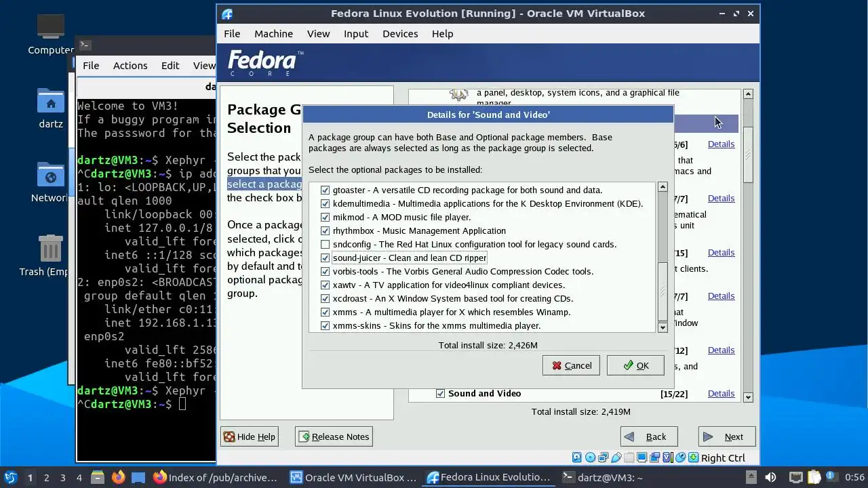Uncheck the vorbis-tools package checkbox
The height and width of the screenshot is (488, 868).
[x=325, y=272]
